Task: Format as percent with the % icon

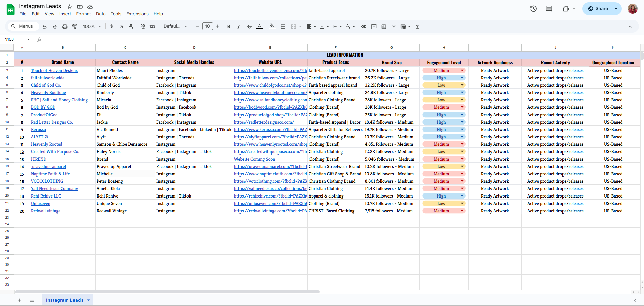Action: coord(121,26)
